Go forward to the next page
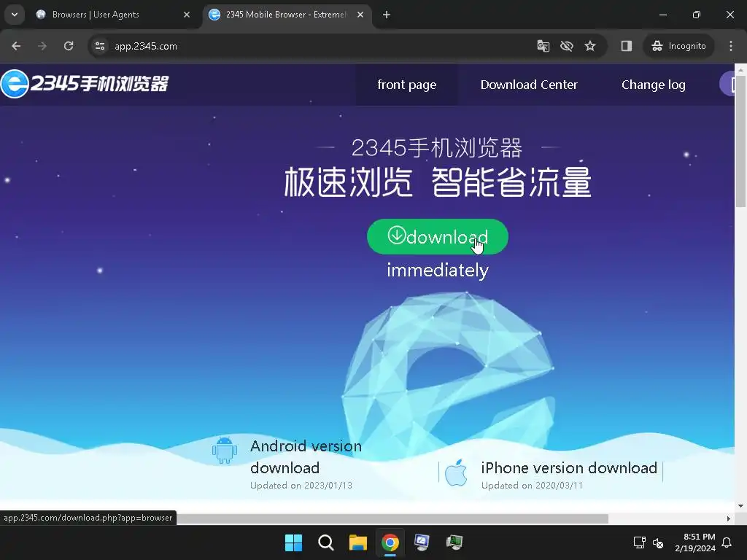Image resolution: width=747 pixels, height=560 pixels. coord(42,46)
